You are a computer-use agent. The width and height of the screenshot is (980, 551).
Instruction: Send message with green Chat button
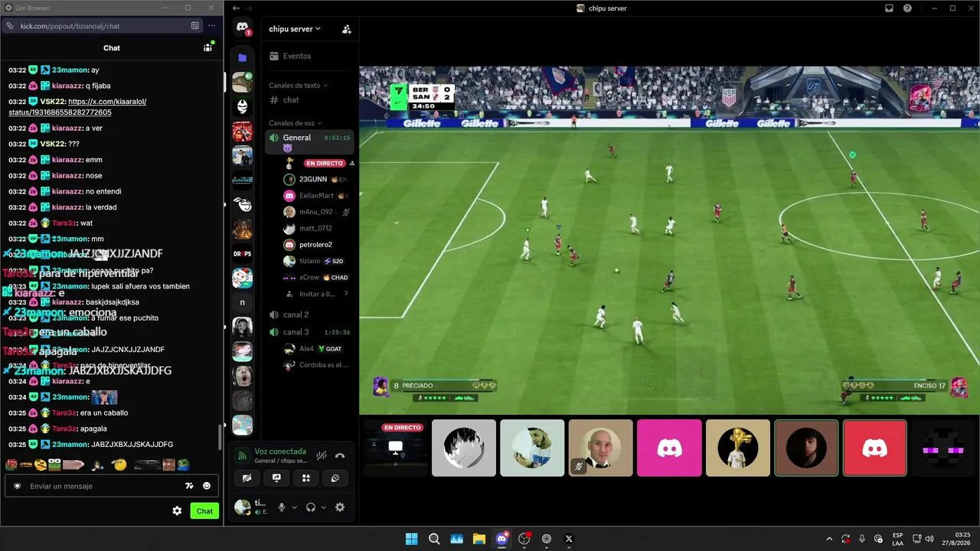click(204, 511)
